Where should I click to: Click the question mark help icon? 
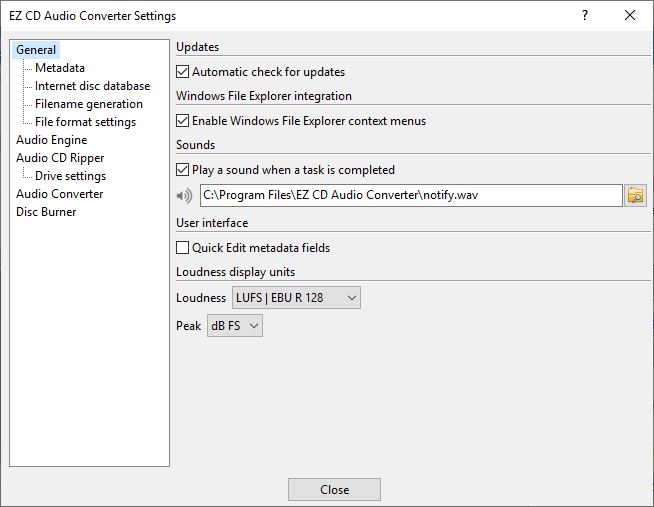point(585,15)
